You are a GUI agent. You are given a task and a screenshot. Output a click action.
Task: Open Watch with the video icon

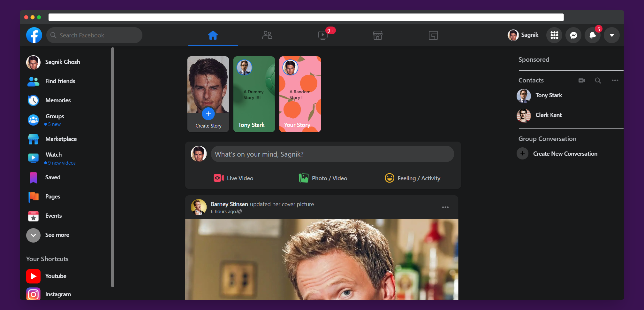pos(323,35)
